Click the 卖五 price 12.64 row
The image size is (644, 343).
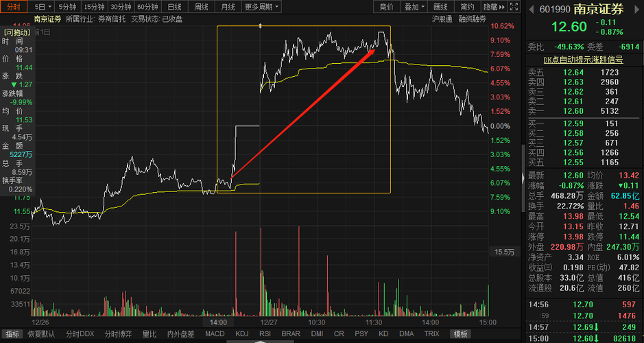click(x=583, y=73)
